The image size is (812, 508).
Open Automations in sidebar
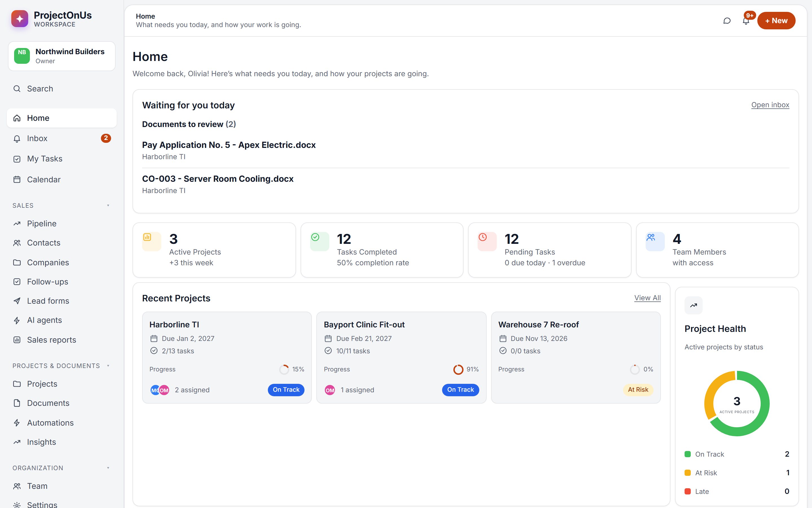click(62, 423)
